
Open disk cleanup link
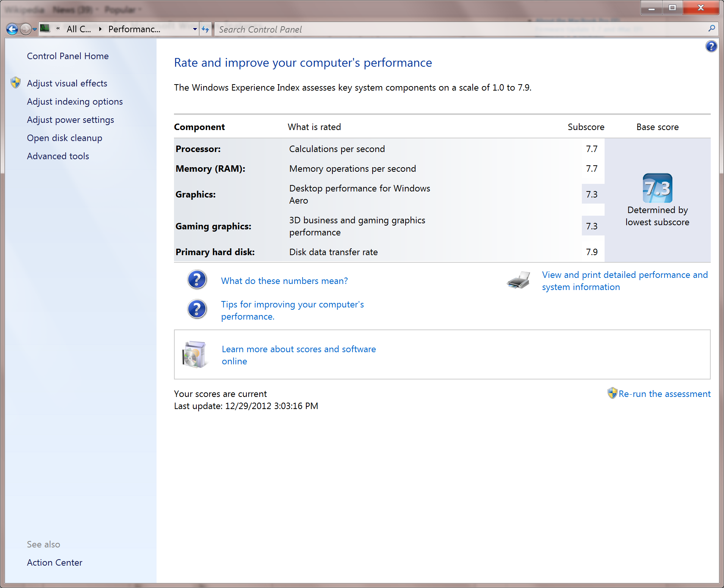65,138
